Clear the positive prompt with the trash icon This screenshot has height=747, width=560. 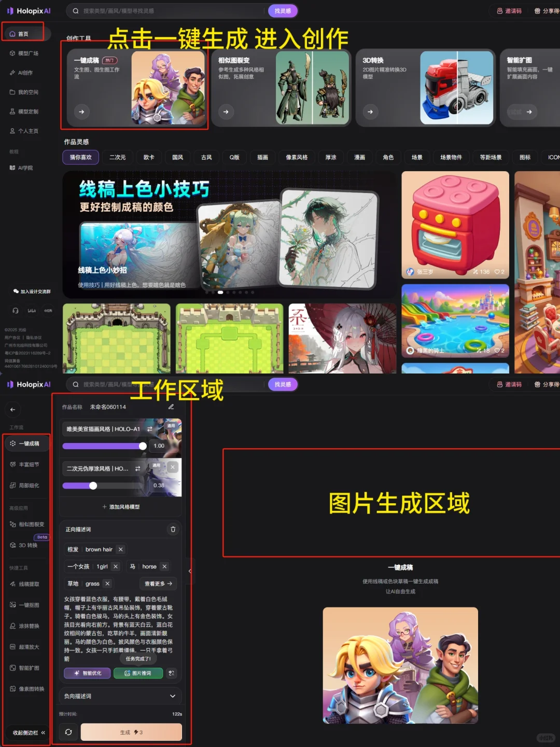coord(173,529)
